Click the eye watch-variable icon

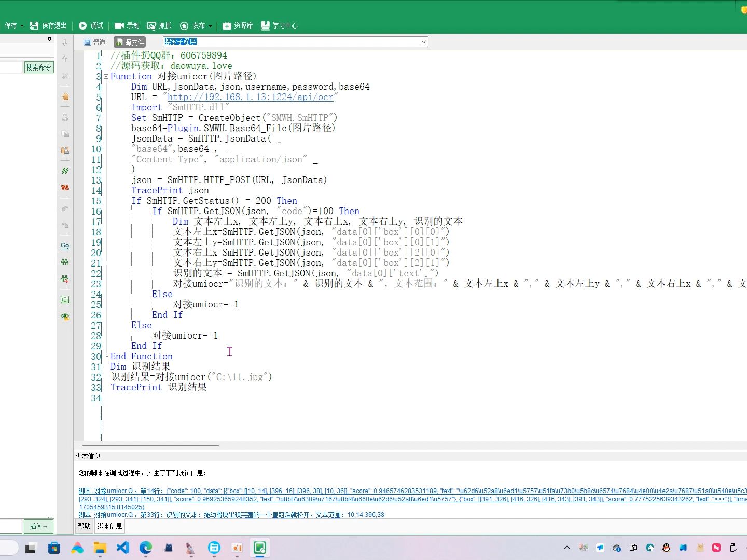tap(65, 316)
